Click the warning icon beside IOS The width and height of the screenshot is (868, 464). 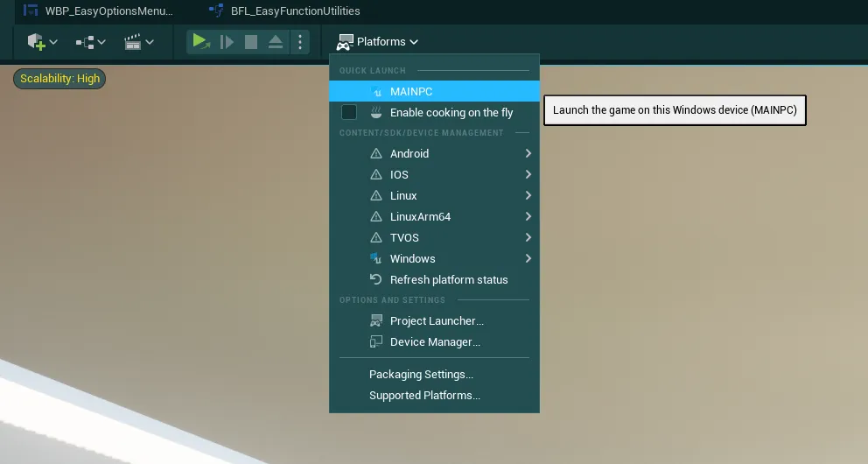[376, 174]
